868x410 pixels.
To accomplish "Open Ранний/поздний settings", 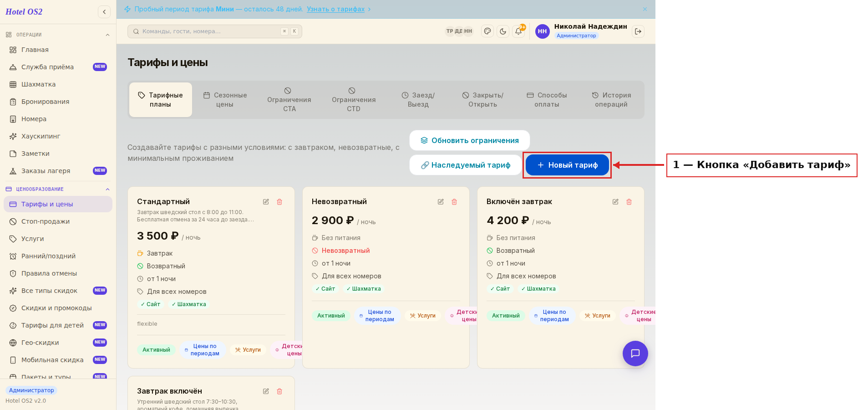I will tap(58, 256).
